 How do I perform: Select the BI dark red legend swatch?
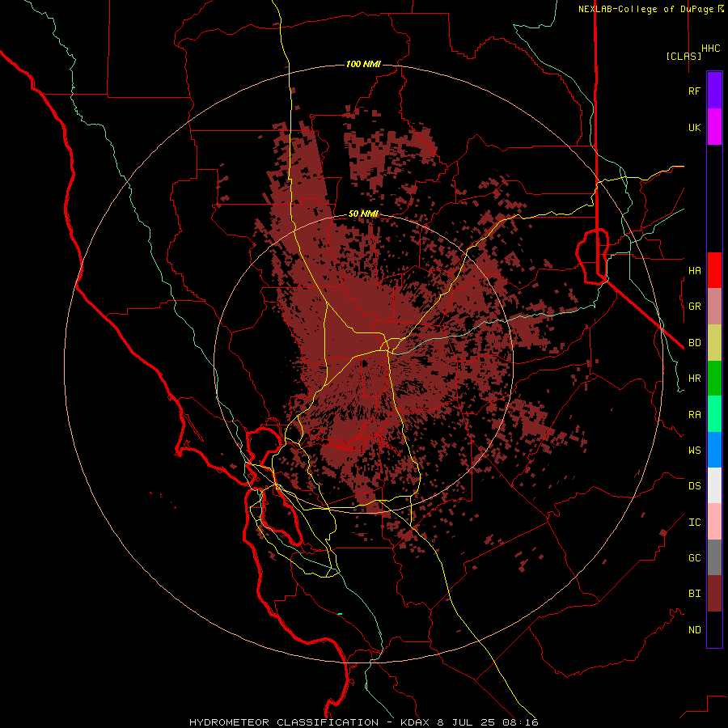click(714, 594)
